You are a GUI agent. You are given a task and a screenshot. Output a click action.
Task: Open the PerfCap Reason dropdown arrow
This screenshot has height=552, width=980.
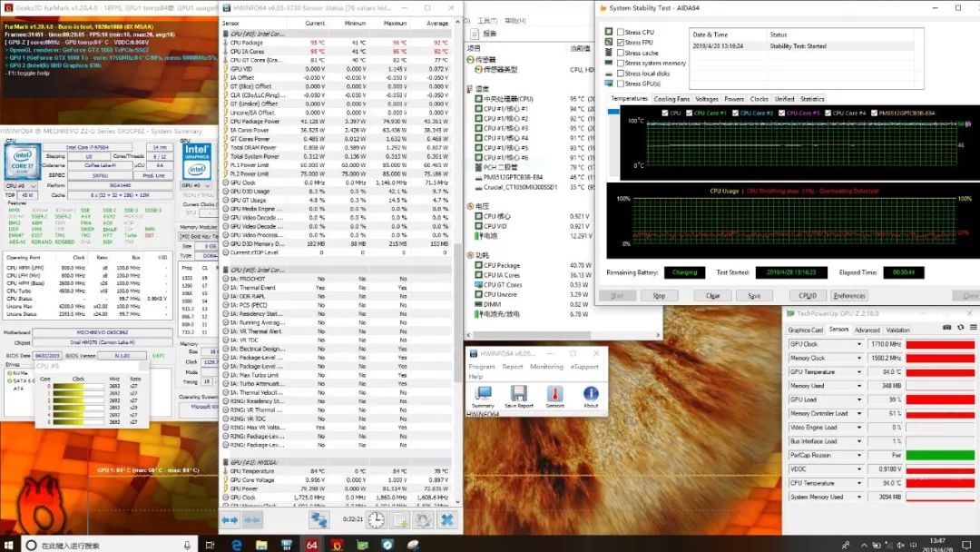click(859, 455)
